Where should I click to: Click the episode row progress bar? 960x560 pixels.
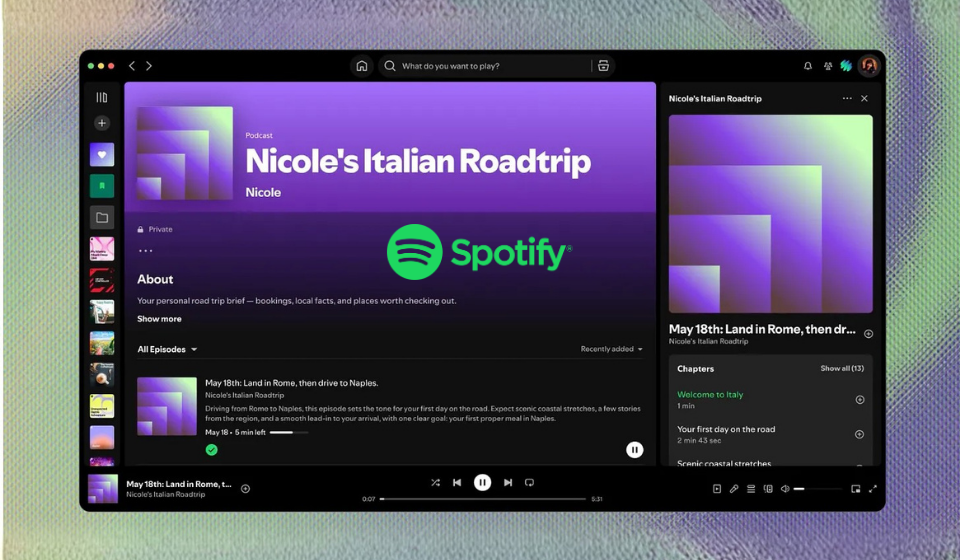tap(289, 433)
